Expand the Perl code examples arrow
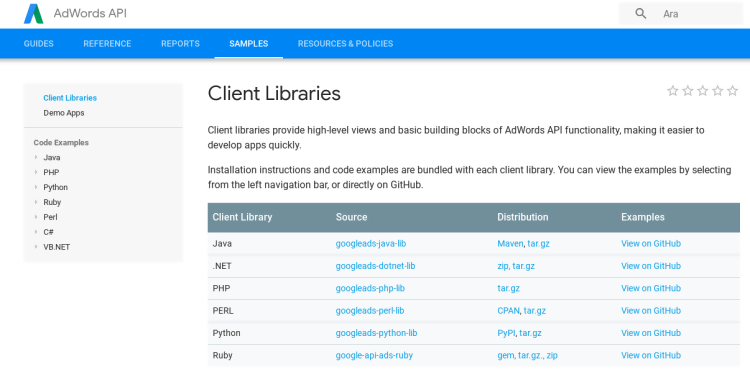 tap(36, 217)
